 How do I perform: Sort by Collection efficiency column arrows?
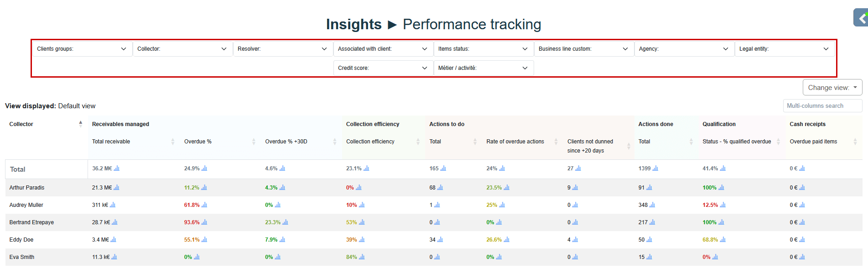[418, 142]
